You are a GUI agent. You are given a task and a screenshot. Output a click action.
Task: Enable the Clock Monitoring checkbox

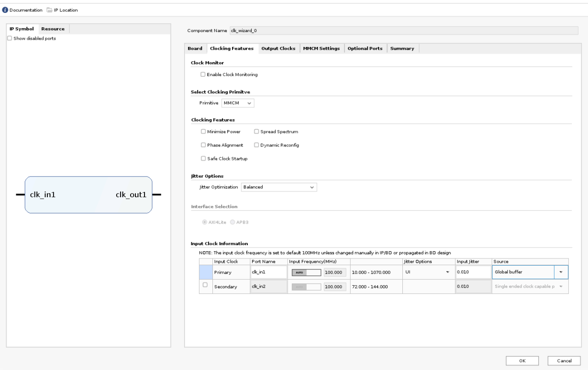click(203, 74)
